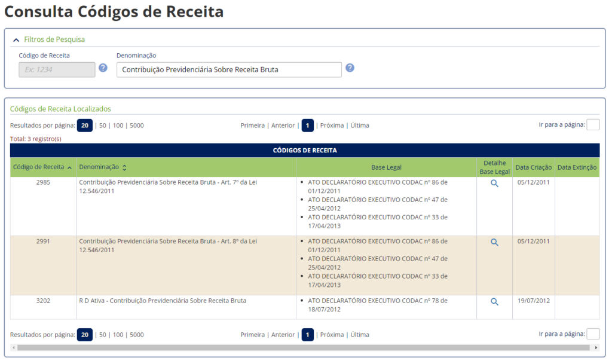This screenshot has height=364, width=612.
Task: Jump to Última page in top pagination
Action: coord(360,126)
